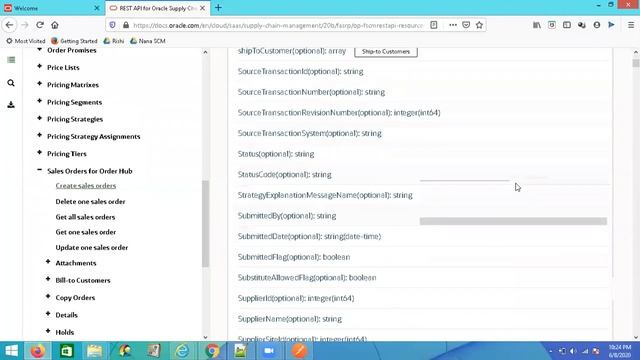Open the Library icon in the Firefox toolbar
The image size is (640, 360).
click(x=537, y=25)
